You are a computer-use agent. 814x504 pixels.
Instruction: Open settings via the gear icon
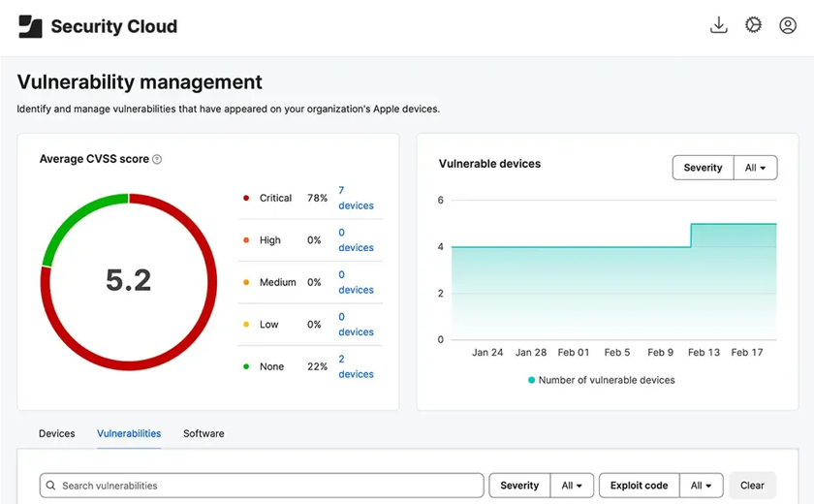tap(753, 26)
